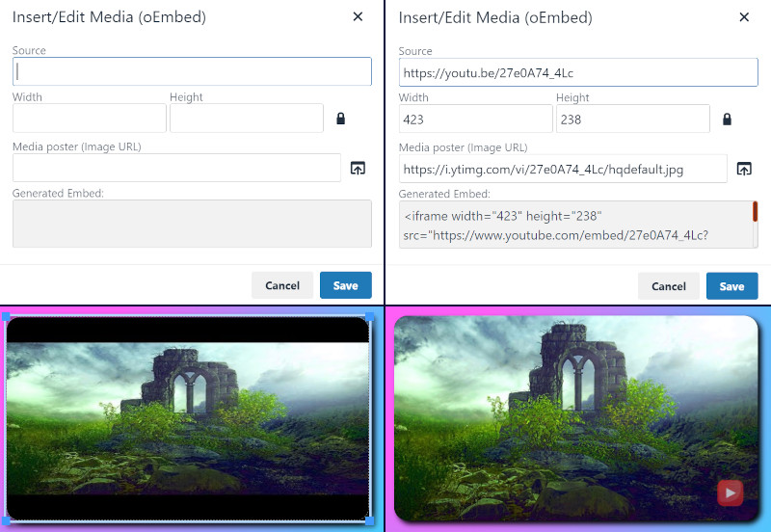
Task: Edit the Height field showing 238
Action: pos(633,119)
